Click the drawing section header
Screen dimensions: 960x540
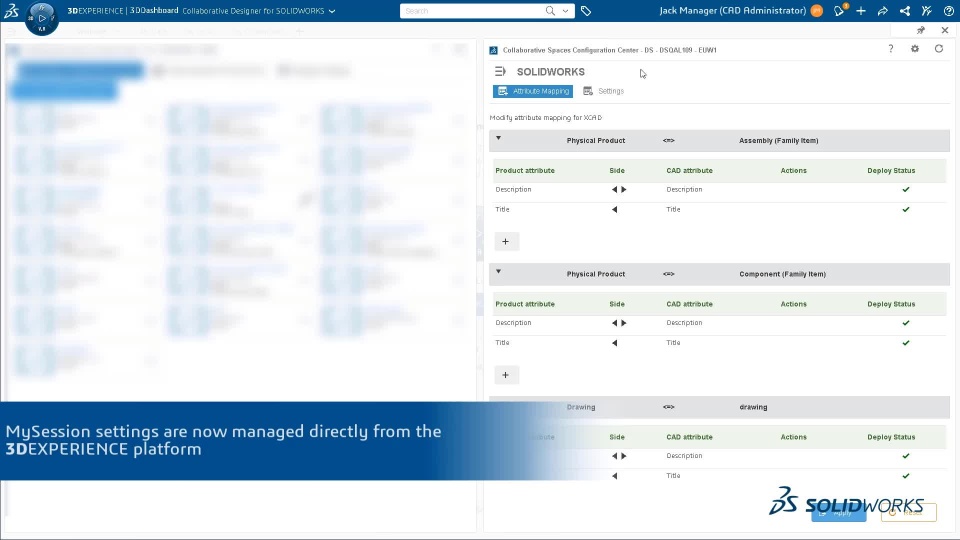pos(719,407)
